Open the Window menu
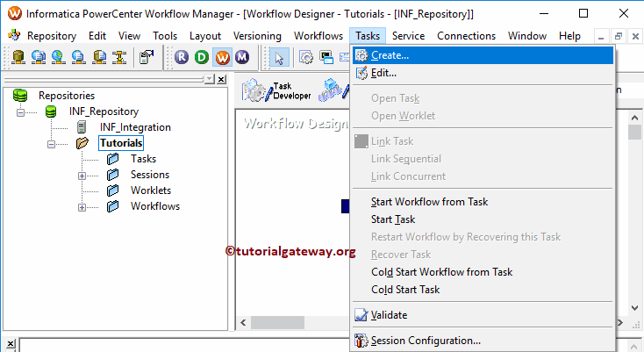644x352 pixels. pos(527,36)
